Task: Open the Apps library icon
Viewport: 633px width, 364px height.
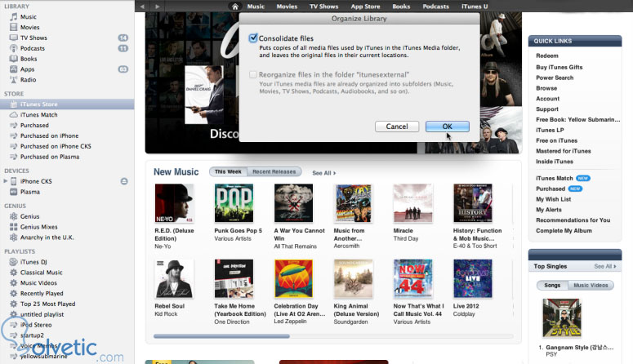Action: coord(14,69)
